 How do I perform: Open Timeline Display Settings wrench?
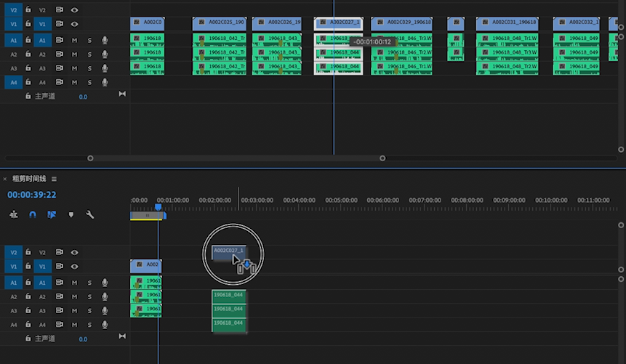click(x=90, y=215)
